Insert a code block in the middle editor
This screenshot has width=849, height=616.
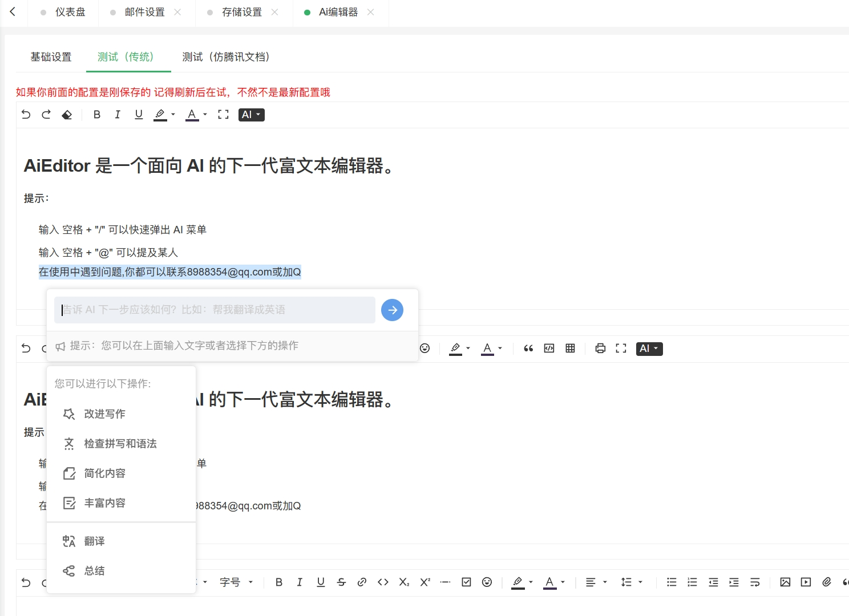[549, 348]
